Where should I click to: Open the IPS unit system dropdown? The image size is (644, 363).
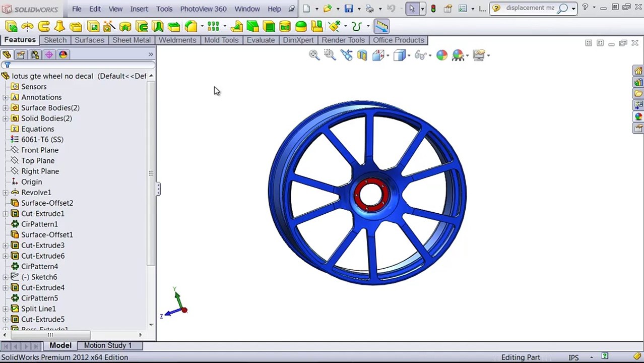592,357
